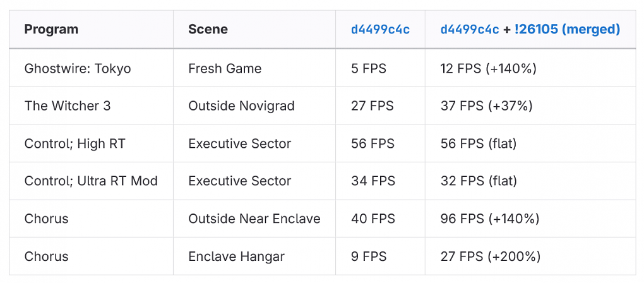This screenshot has width=644, height=283.
Task: Click the Scene column header
Action: 208,30
